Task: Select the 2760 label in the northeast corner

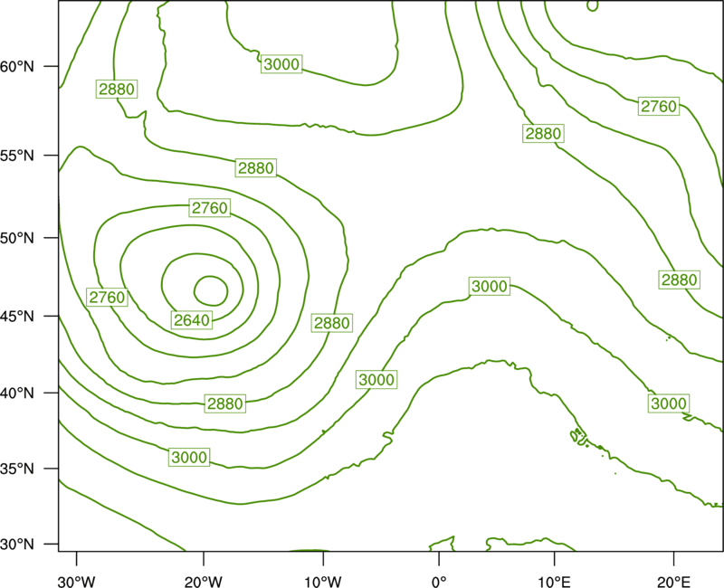Action: [x=659, y=106]
